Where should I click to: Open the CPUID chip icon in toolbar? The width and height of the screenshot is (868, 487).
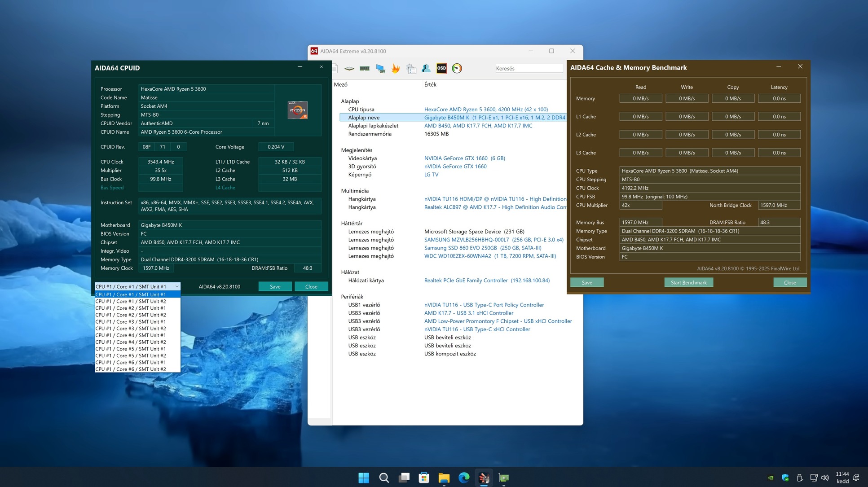349,69
